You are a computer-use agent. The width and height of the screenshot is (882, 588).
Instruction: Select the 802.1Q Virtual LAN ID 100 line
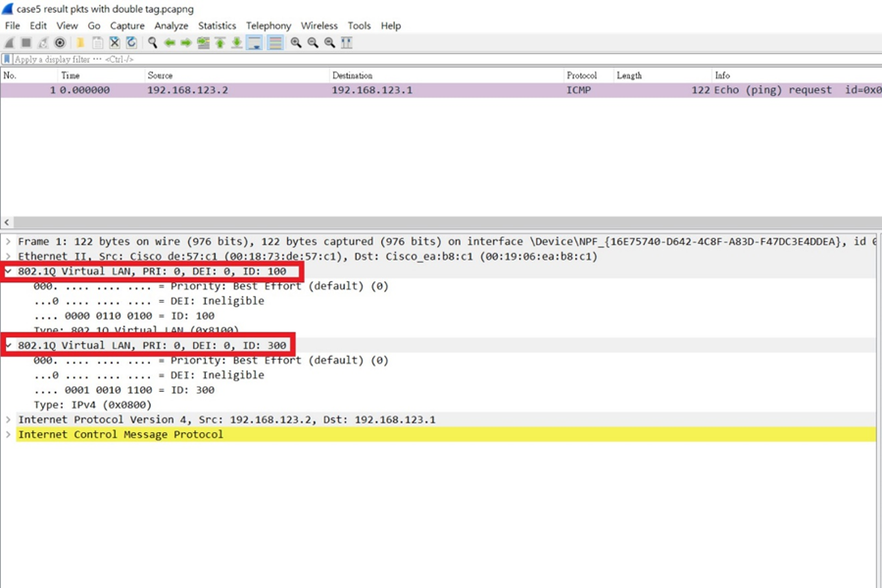pyautogui.click(x=446, y=271)
